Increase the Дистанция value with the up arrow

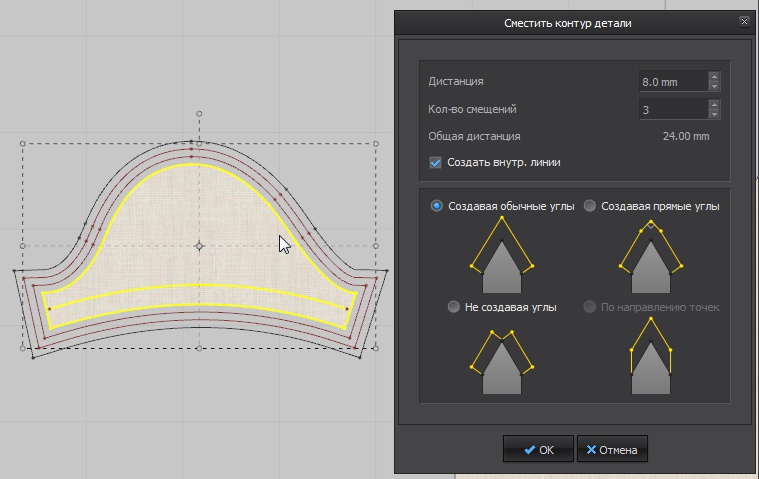click(x=714, y=77)
